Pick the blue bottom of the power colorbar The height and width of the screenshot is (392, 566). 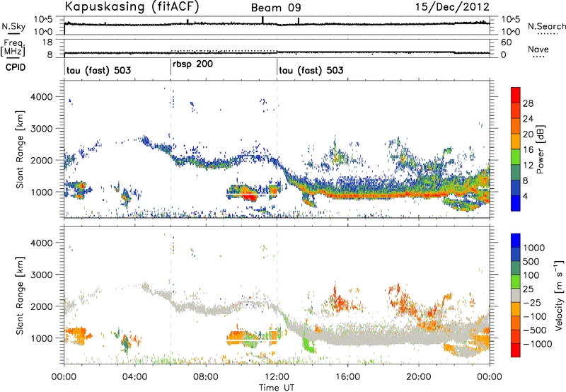pyautogui.click(x=516, y=204)
